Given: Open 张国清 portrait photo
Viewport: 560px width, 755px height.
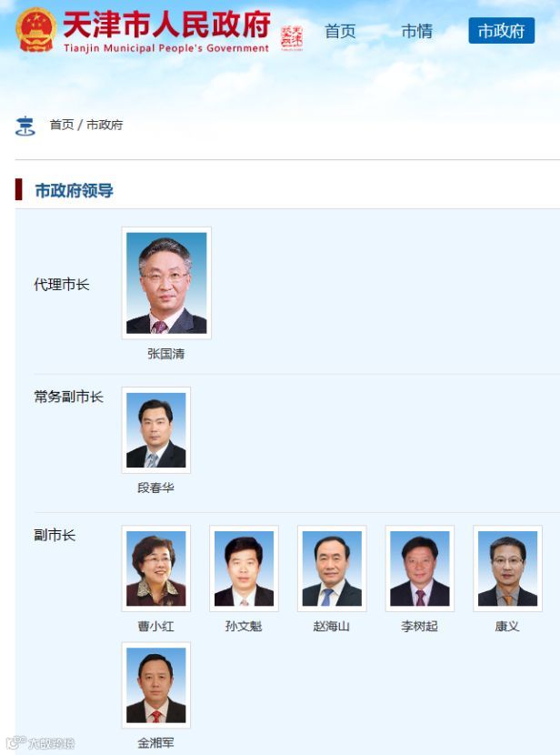Looking at the screenshot, I should click(166, 283).
